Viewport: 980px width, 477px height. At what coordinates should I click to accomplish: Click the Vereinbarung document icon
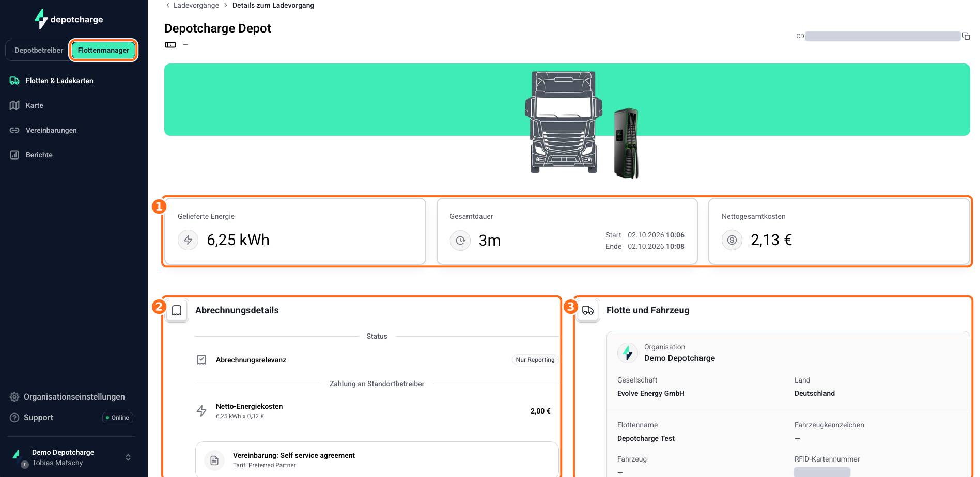(x=214, y=460)
